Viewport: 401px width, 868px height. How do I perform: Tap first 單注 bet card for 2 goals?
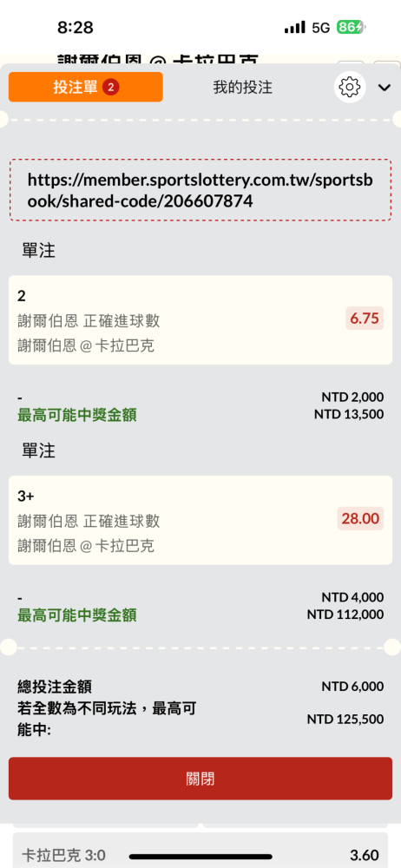200,319
